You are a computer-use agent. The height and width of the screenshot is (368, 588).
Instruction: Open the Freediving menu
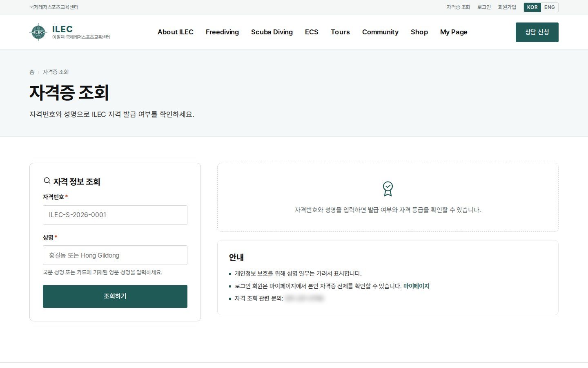click(222, 32)
